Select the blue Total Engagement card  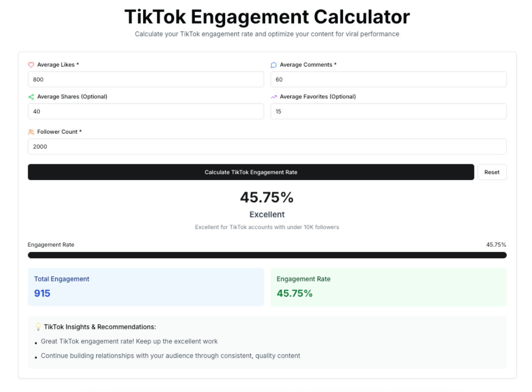point(145,287)
